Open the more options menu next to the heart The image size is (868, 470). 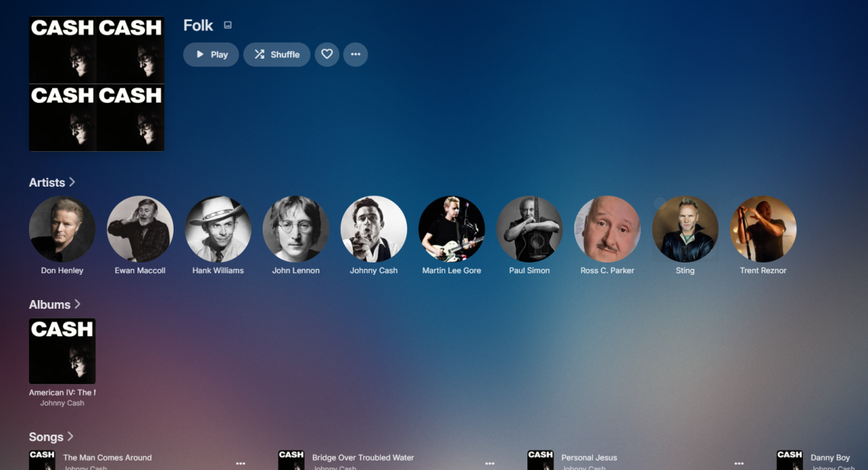355,54
